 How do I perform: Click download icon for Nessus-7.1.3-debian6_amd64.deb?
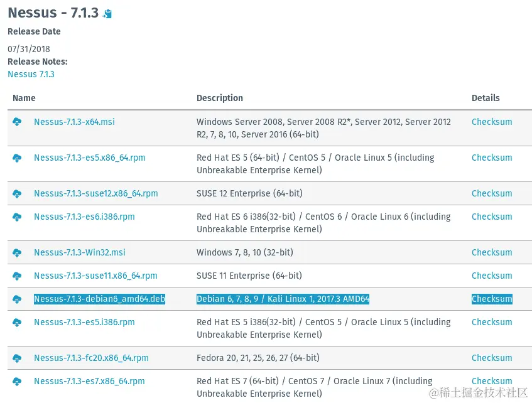pyautogui.click(x=17, y=299)
